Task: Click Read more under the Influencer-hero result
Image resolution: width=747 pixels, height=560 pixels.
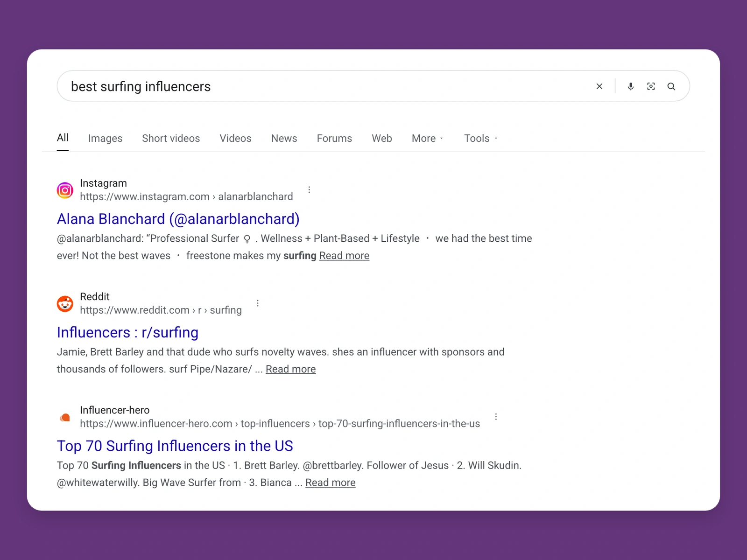Action: tap(330, 483)
